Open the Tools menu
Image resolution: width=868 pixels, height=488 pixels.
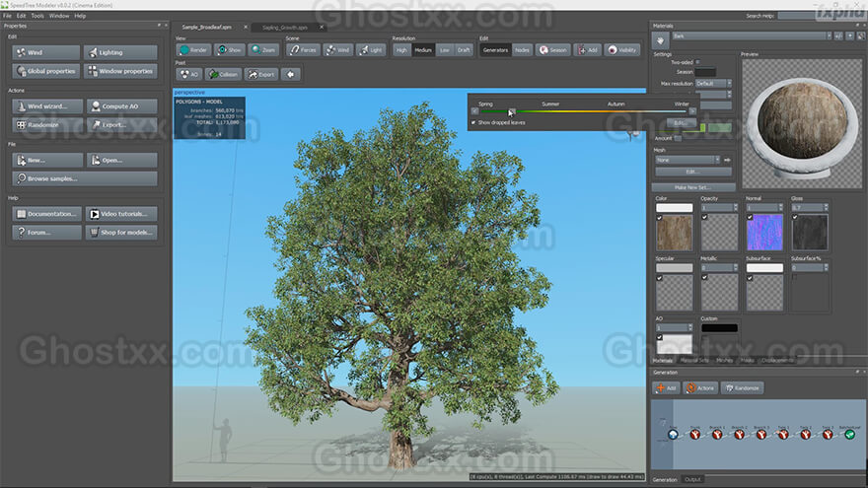tap(37, 16)
